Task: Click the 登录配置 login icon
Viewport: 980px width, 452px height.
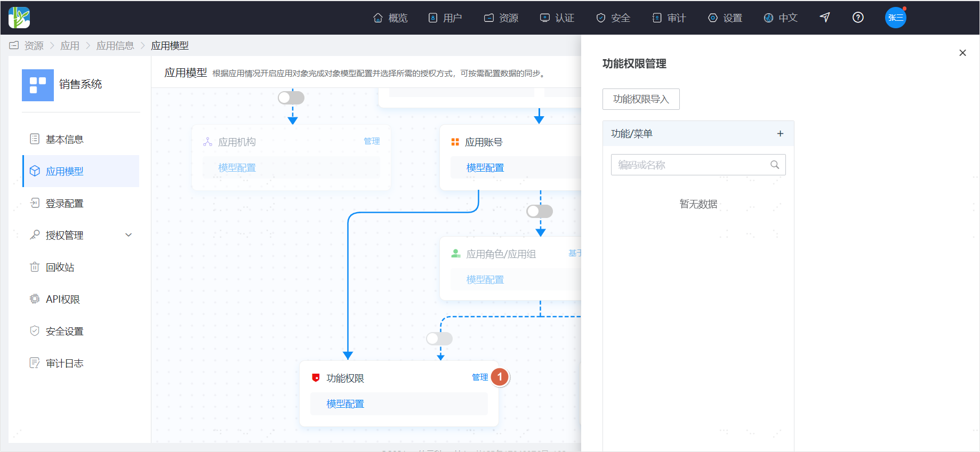Action: pyautogui.click(x=35, y=203)
